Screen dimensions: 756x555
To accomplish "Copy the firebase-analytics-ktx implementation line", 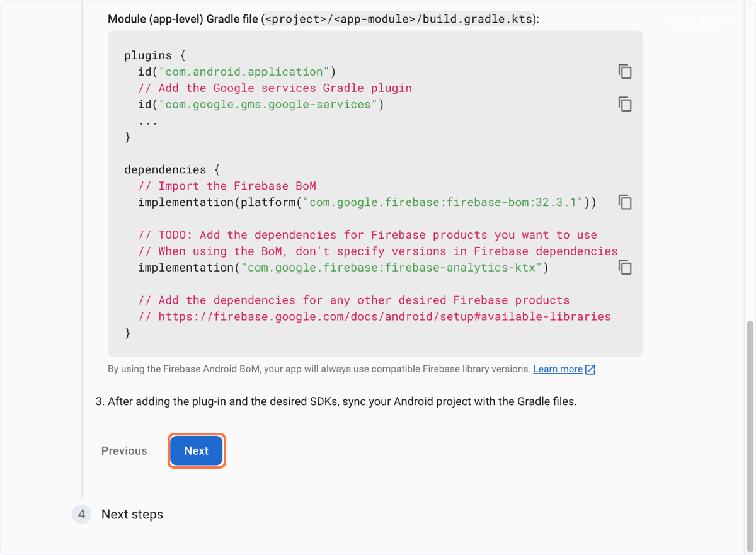I will pyautogui.click(x=624, y=268).
